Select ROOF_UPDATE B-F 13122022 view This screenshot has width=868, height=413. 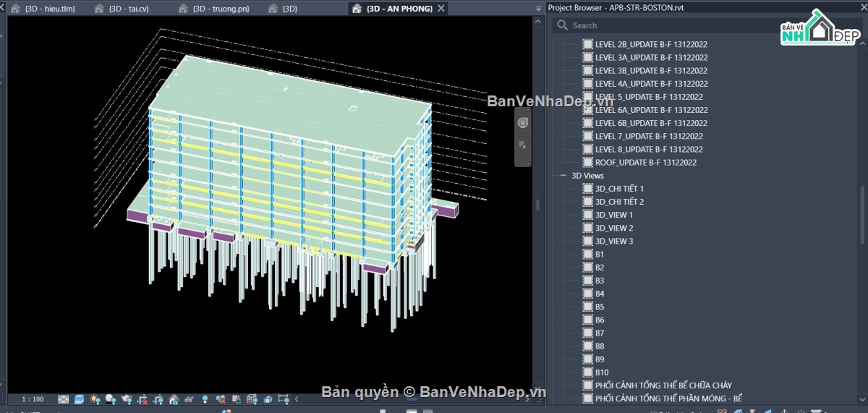646,163
